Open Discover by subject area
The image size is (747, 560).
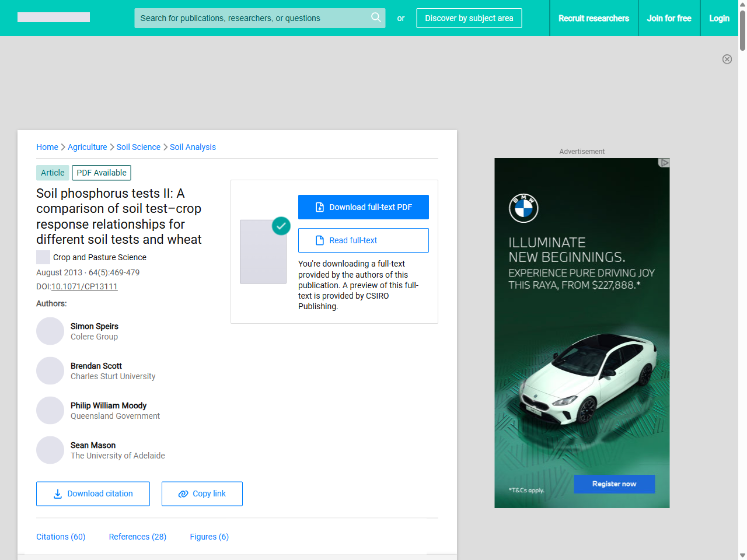click(x=469, y=18)
